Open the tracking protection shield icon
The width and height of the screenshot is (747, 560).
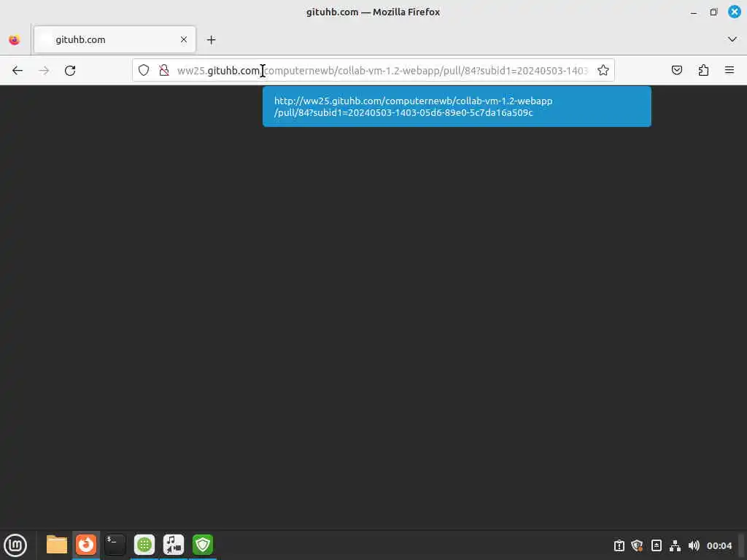(144, 71)
